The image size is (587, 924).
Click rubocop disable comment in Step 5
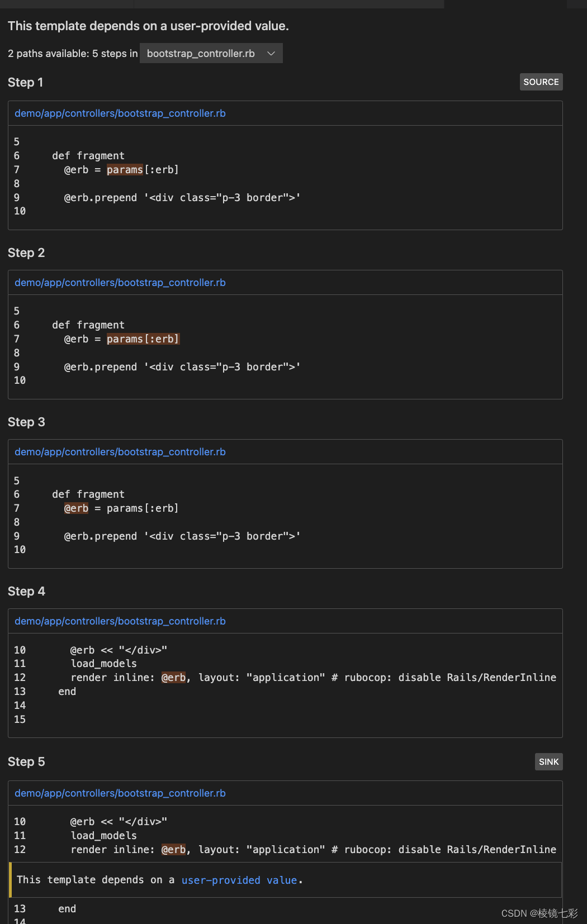444,850
